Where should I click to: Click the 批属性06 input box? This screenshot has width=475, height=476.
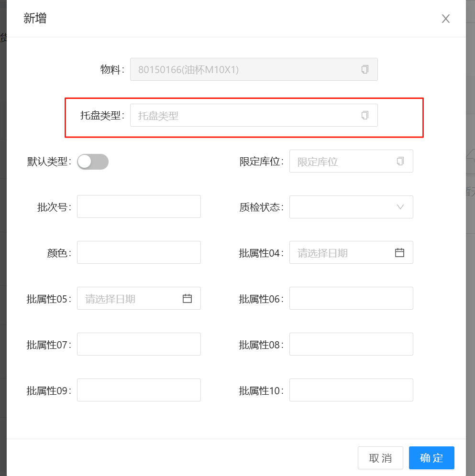pos(351,298)
